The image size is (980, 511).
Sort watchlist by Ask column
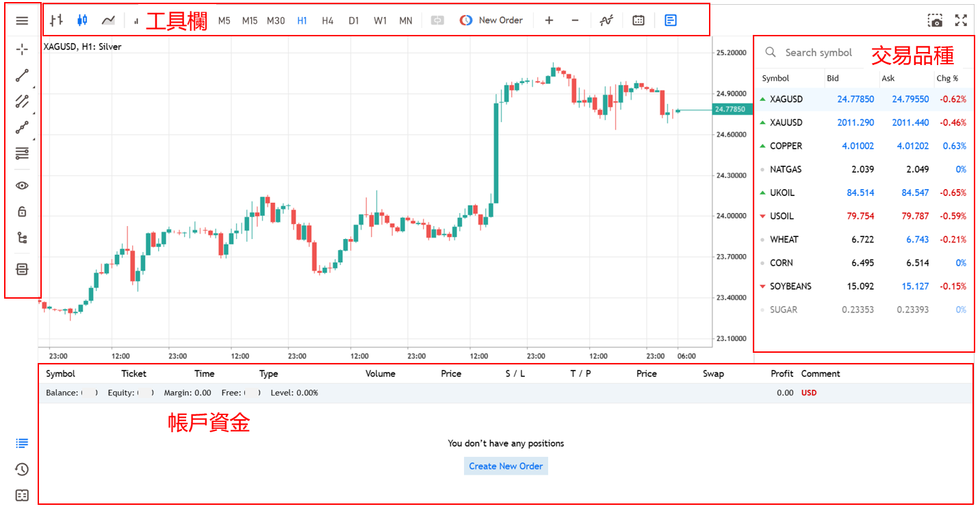click(888, 78)
